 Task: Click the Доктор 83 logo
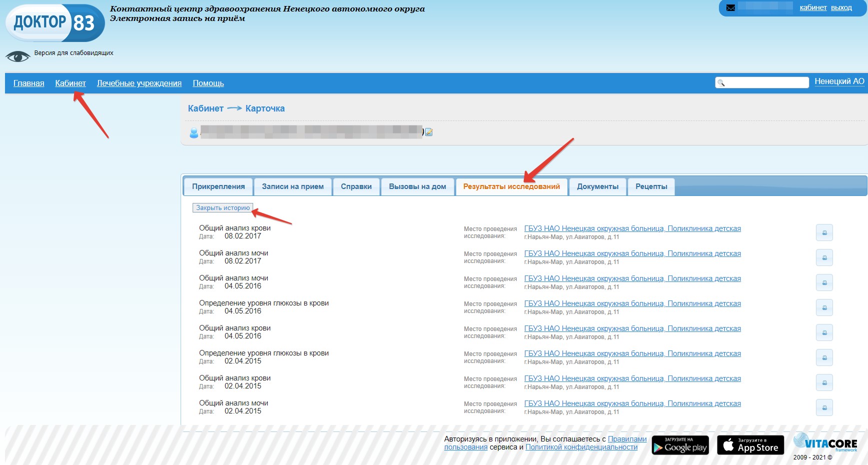click(55, 23)
